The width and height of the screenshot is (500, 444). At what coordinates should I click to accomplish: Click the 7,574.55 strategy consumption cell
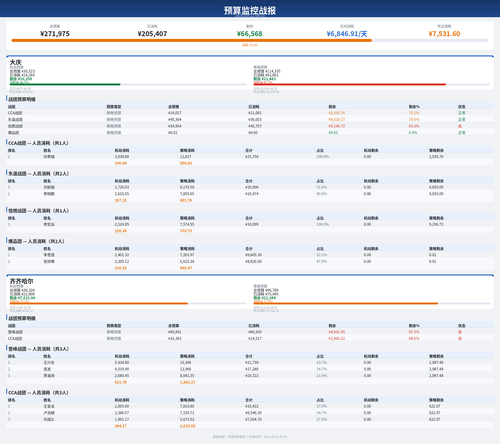point(187,224)
